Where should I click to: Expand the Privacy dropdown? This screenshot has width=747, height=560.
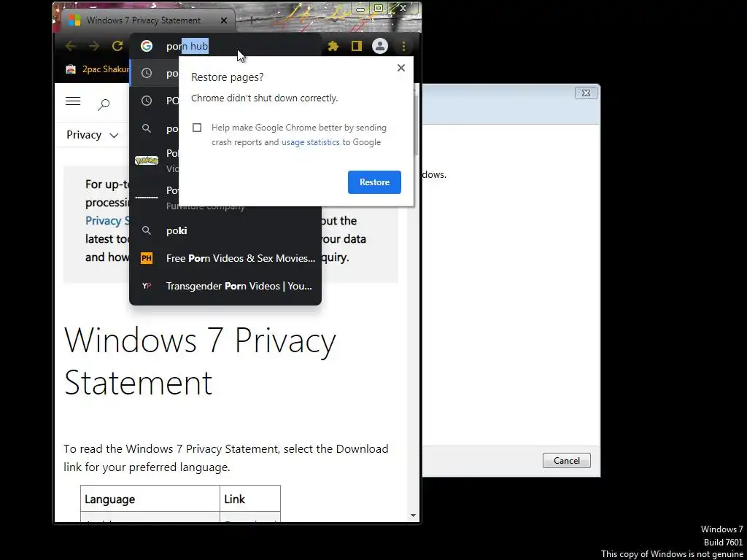click(93, 135)
